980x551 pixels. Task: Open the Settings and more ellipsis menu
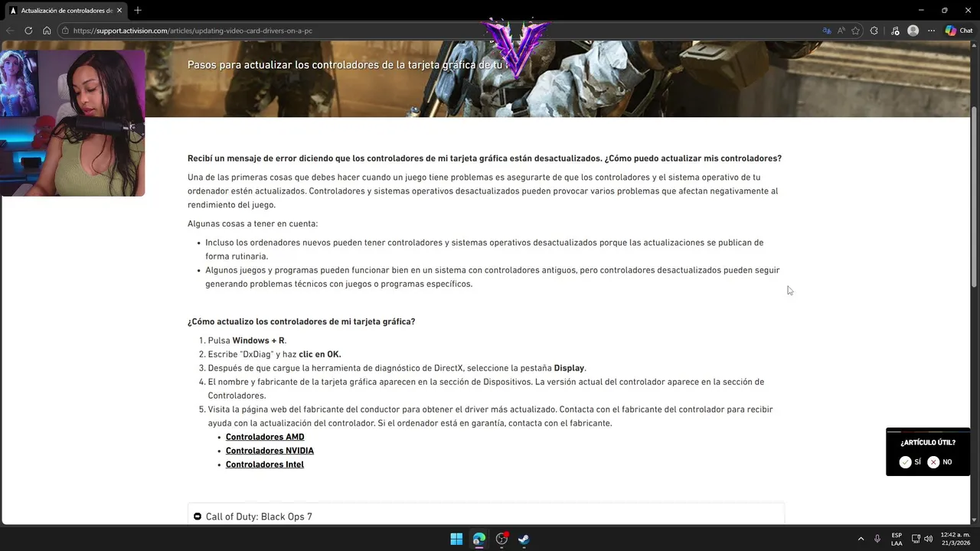931,31
